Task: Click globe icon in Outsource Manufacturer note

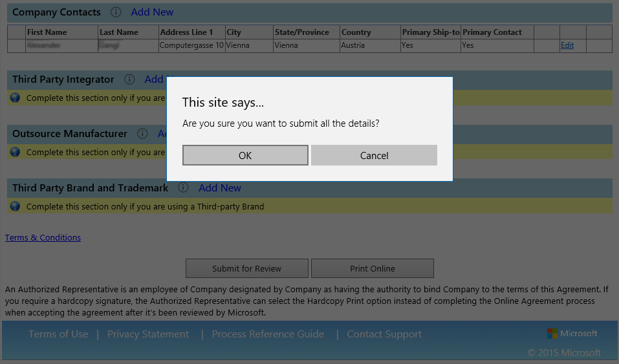Action: tap(15, 153)
